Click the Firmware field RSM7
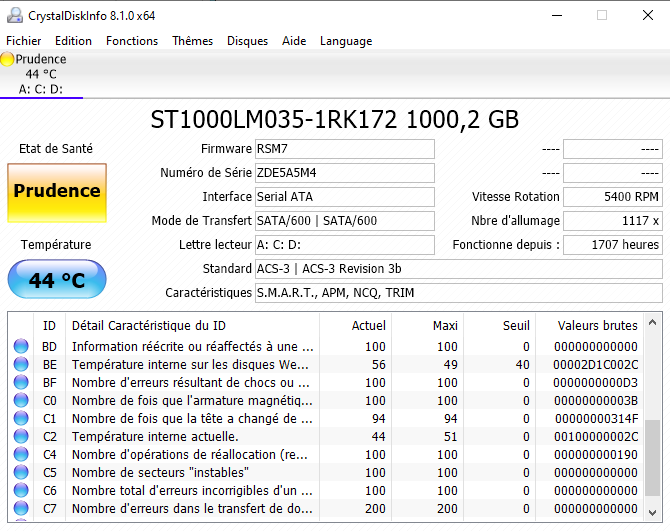This screenshot has width=670, height=531. 345,149
